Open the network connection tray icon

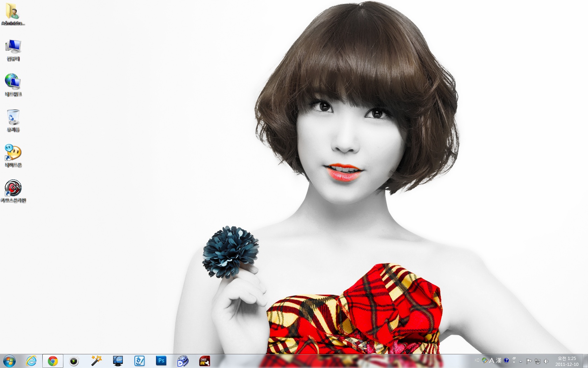coord(538,361)
